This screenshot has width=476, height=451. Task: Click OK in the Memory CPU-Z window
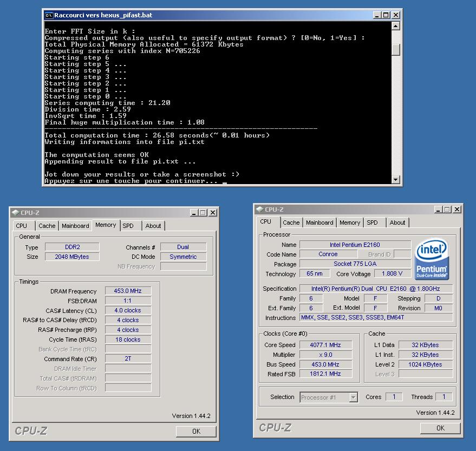[196, 432]
